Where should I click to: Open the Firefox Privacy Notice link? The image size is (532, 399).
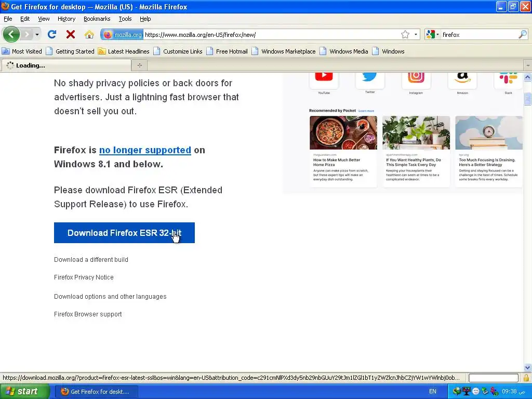(84, 277)
